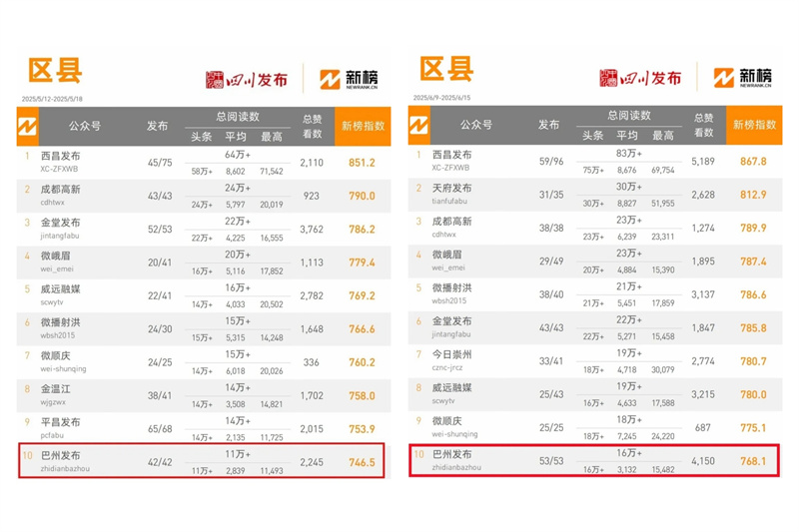
Task: Click the 768.1 index value in right table
Action: (x=751, y=459)
